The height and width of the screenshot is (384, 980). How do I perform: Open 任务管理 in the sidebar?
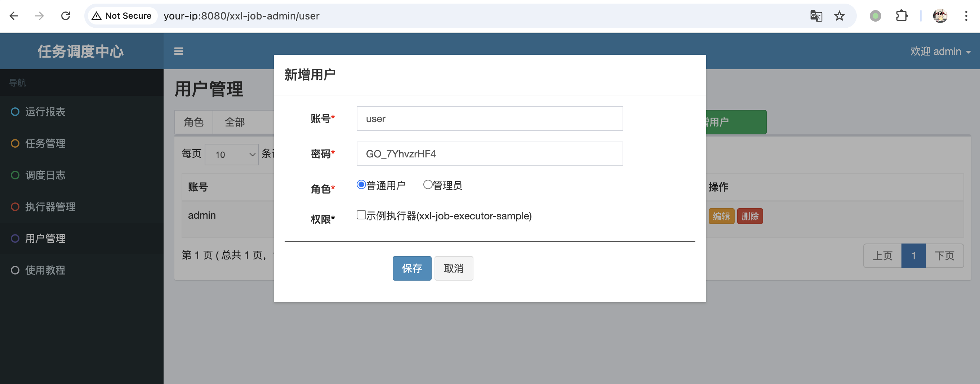(x=45, y=143)
